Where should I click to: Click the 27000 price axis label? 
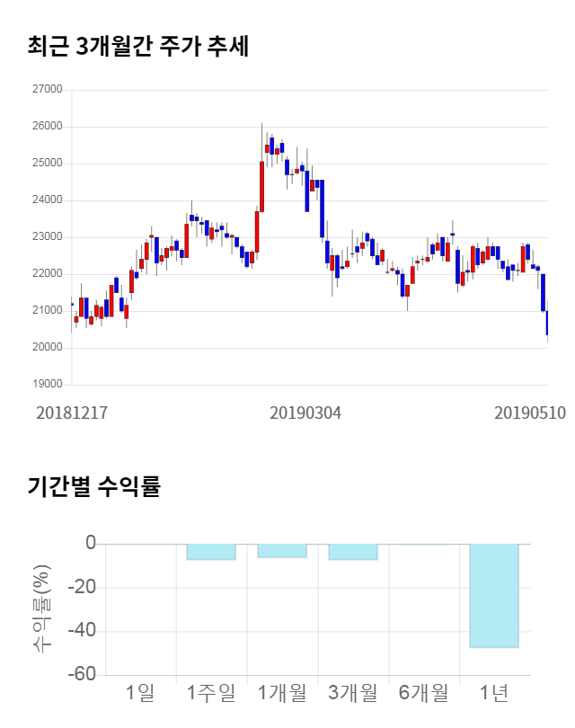[x=47, y=90]
